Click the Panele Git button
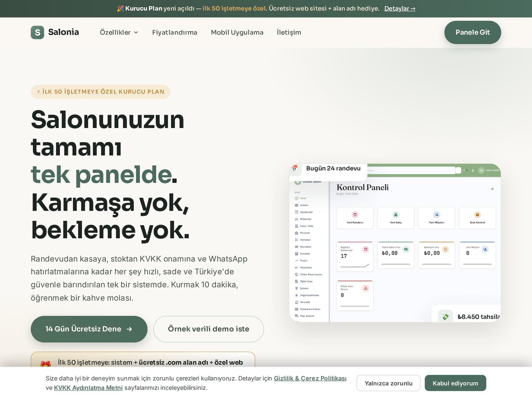Image resolution: width=532 pixels, height=399 pixels. [473, 32]
